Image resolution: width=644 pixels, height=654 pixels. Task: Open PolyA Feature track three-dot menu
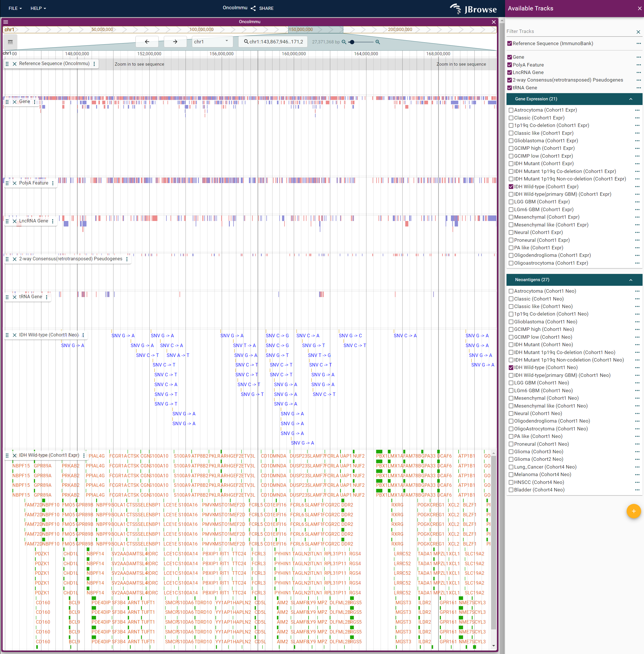tap(53, 183)
